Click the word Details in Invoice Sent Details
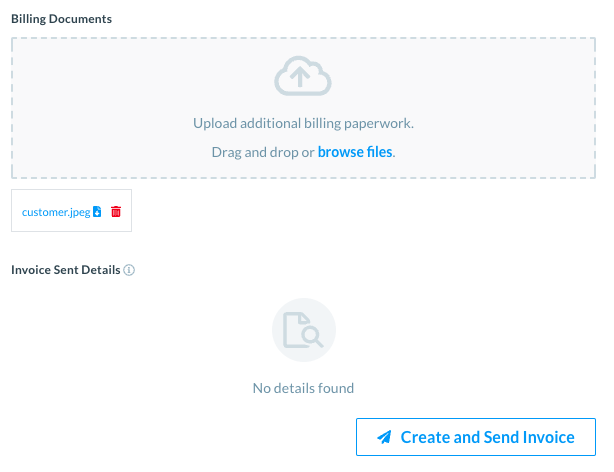Image resolution: width=614 pixels, height=472 pixels. pos(101,270)
